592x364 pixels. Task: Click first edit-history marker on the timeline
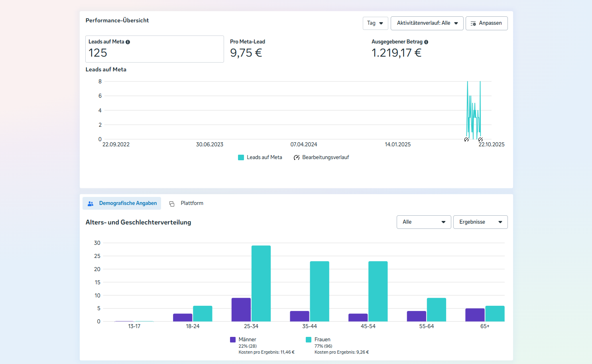(466, 140)
